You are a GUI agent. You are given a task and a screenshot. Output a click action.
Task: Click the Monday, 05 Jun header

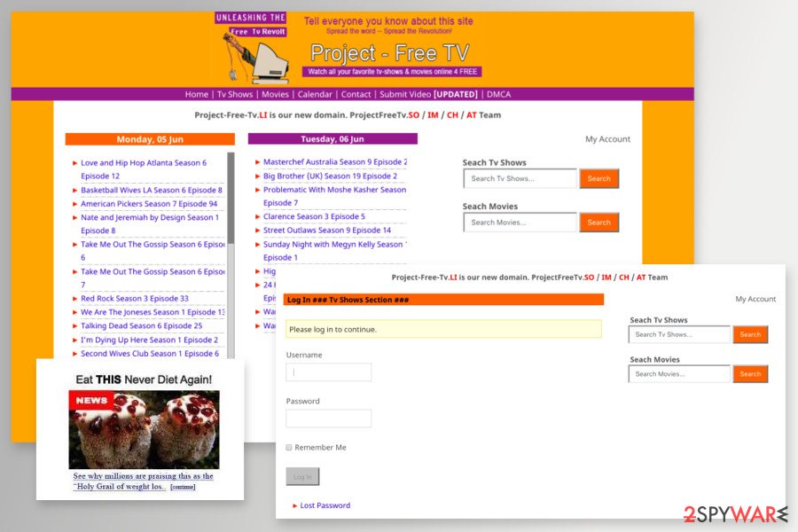[x=150, y=139]
